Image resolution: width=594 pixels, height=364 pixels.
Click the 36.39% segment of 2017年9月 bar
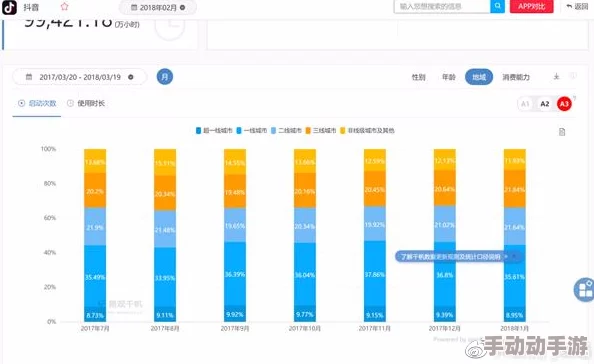tap(235, 273)
